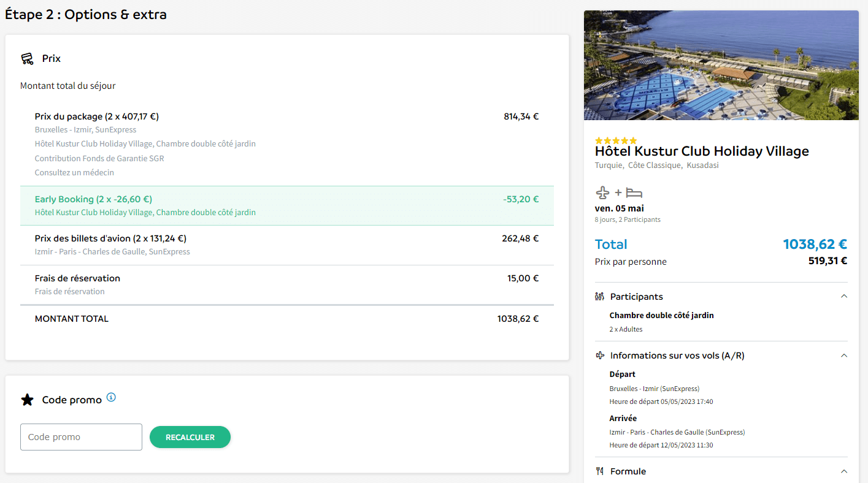Click 'Montant total du séjour' text
Screen dimensions: 868x483
point(68,86)
